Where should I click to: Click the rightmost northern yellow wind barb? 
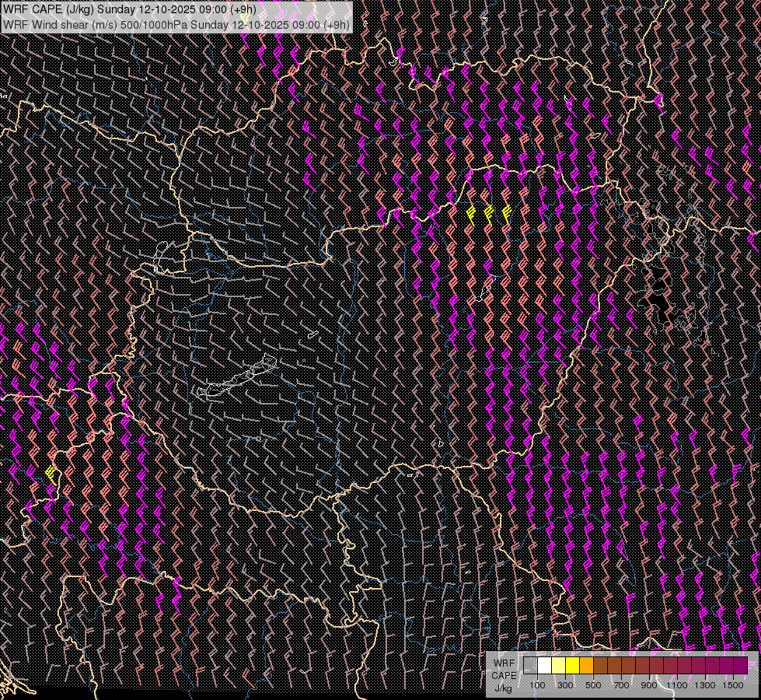click(x=507, y=212)
